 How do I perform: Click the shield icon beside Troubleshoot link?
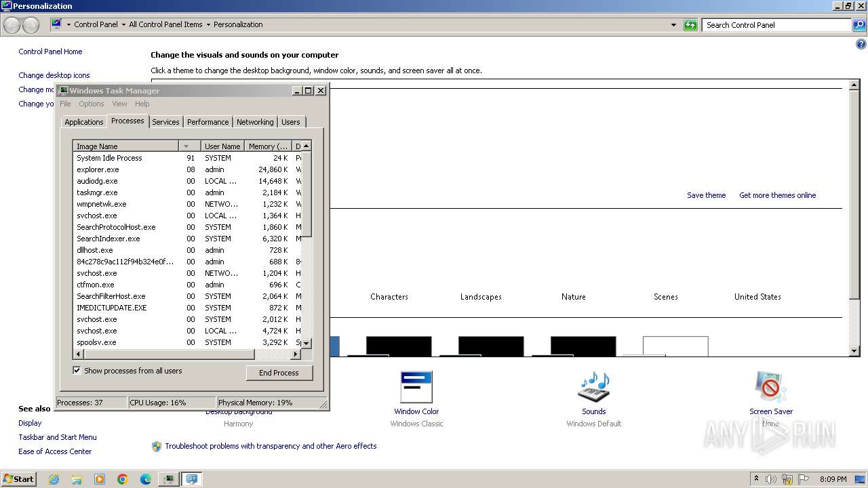click(x=157, y=446)
